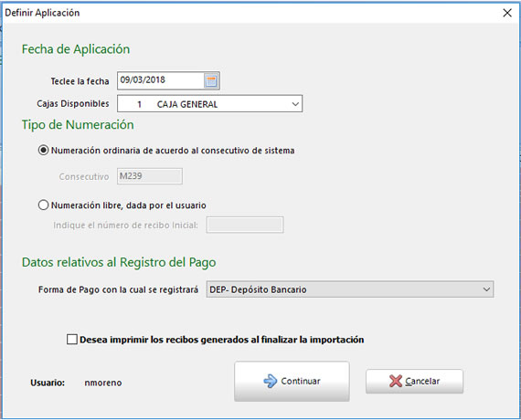The width and height of the screenshot is (521, 420).
Task: Click the initial receipt number input field
Action: [x=245, y=225]
